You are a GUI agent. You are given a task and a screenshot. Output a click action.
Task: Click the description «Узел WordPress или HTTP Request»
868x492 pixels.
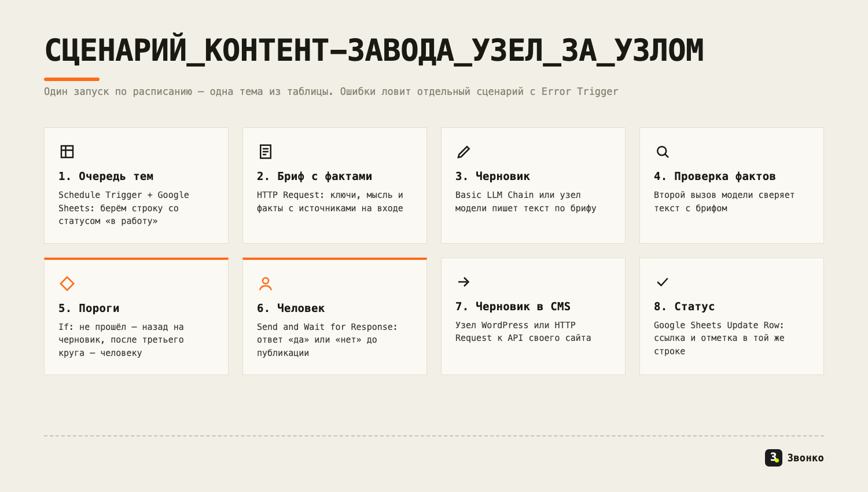[523, 332]
